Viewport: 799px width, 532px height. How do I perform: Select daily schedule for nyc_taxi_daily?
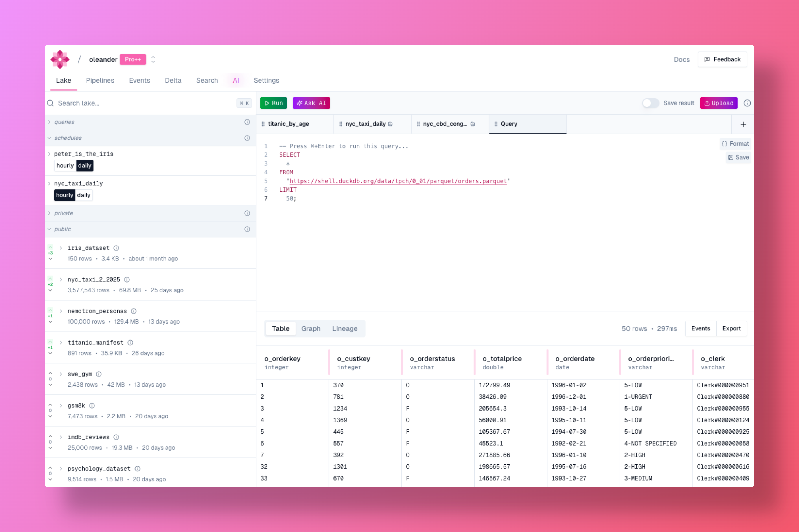83,195
